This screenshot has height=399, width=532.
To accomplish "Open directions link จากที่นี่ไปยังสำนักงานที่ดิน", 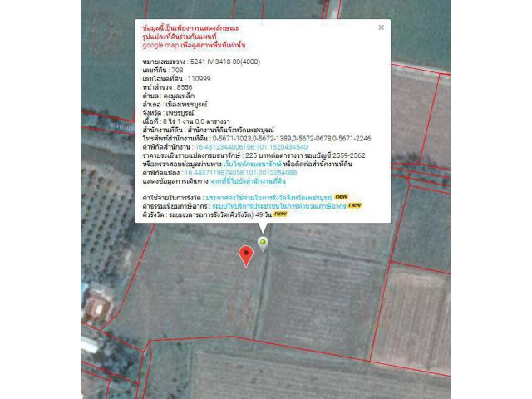I will point(248,181).
